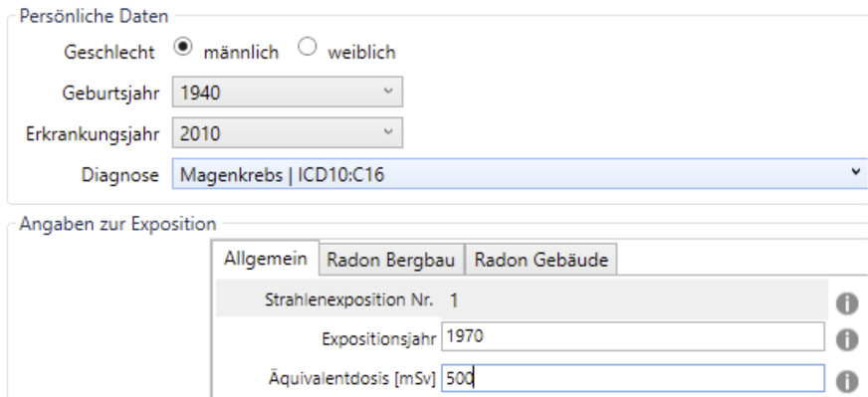Open info icon for Äquivalentdosis field
The width and height of the screenshot is (868, 397).
[846, 381]
